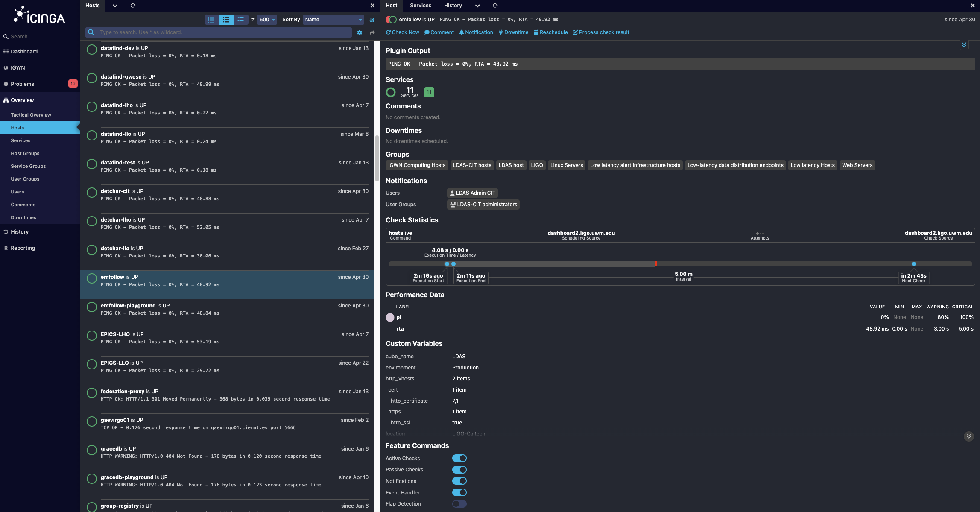This screenshot has height=512, width=980.
Task: Open LDAS Admin CIT user
Action: [x=472, y=193]
